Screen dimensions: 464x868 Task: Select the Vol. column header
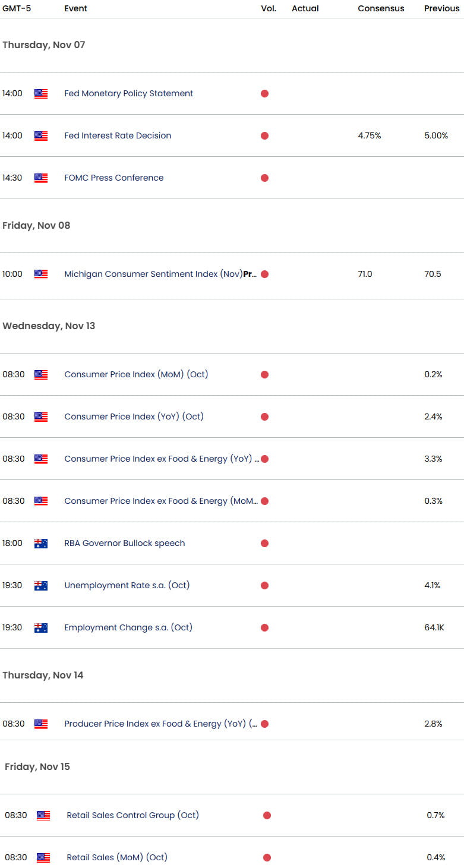tap(269, 8)
